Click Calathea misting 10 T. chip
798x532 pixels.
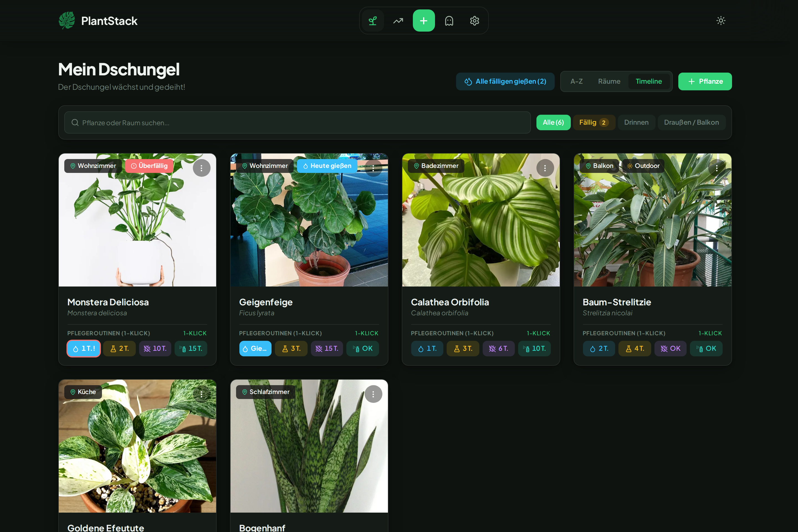534,349
